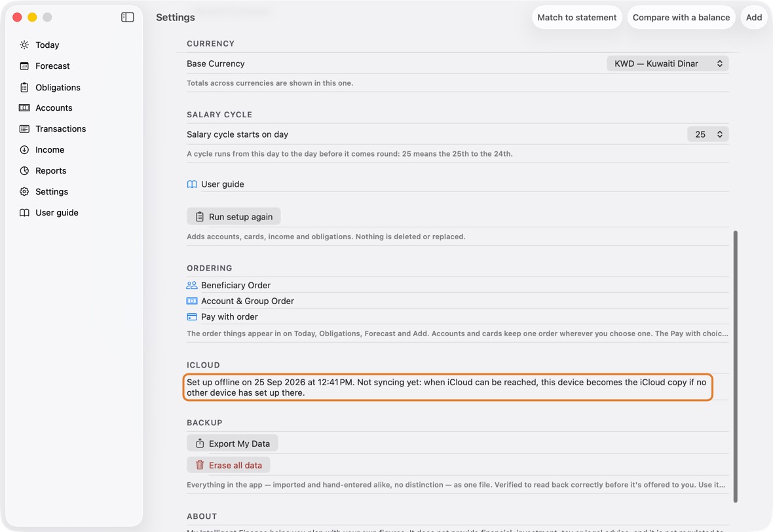773x532 pixels.
Task: Click banknote icon beside Account & Group Order
Action: tap(192, 301)
